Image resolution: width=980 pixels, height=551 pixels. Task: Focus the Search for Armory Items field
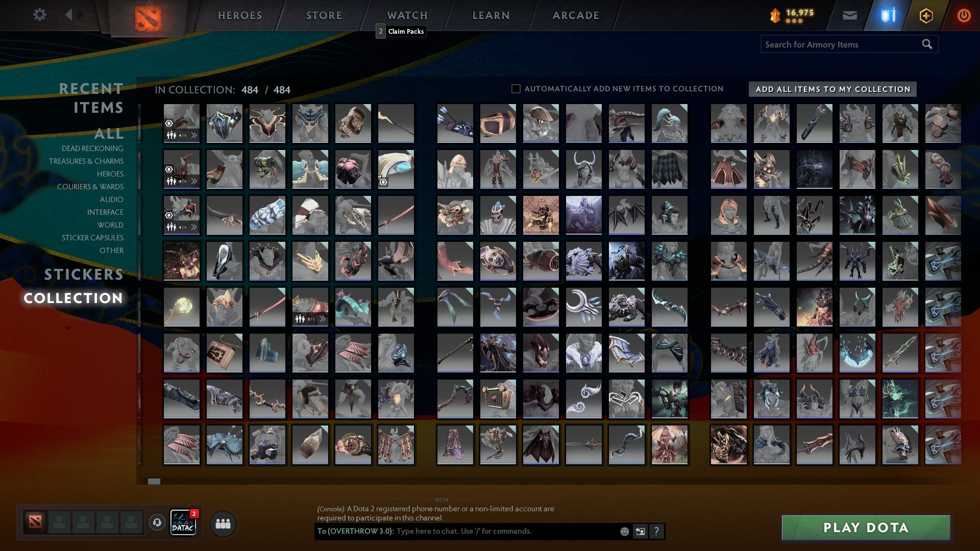click(842, 44)
